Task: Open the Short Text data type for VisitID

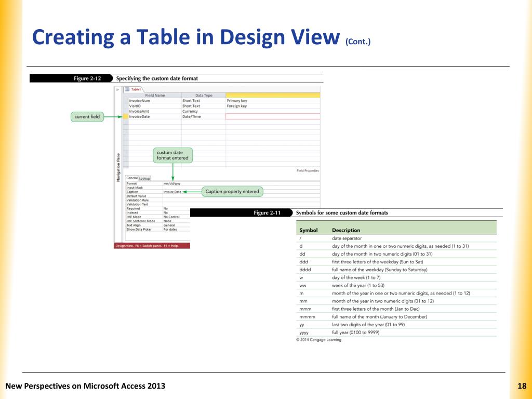Action: click(x=204, y=106)
